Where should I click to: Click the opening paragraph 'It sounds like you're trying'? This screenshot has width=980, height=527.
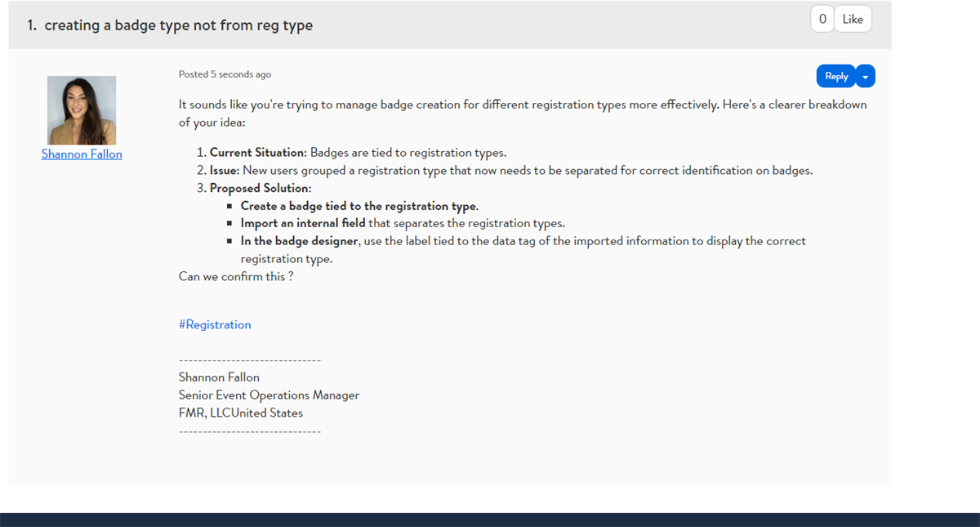[523, 105]
